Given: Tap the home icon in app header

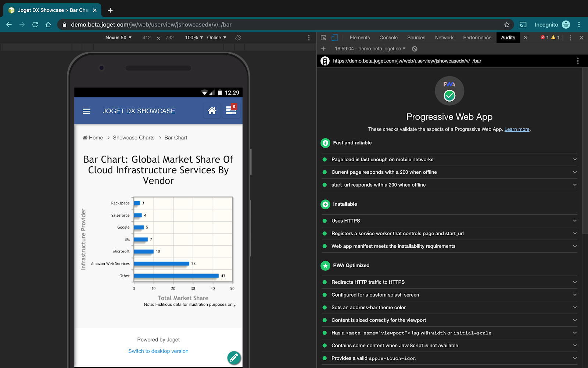Looking at the screenshot, I should (x=212, y=110).
